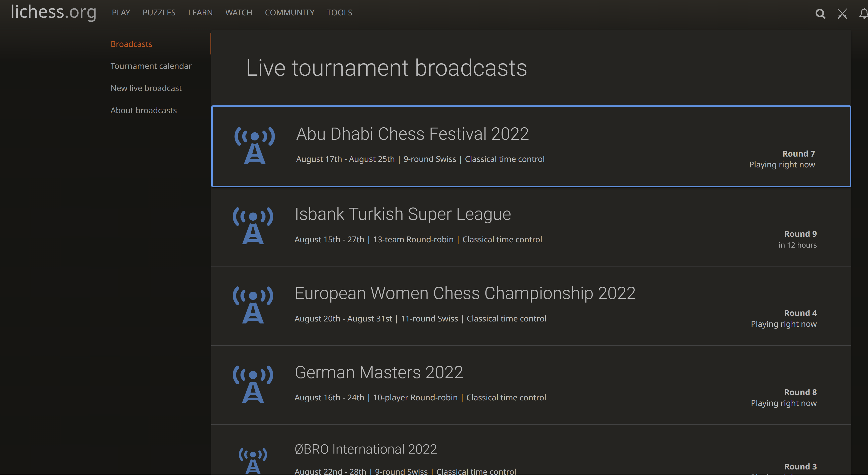This screenshot has width=868, height=475.
Task: Open German Masters 2022 title
Action: (379, 372)
